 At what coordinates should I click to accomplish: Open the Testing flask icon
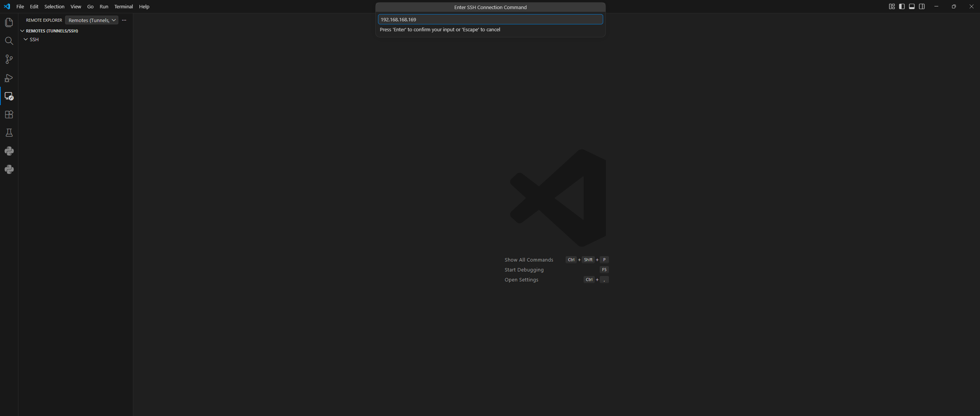click(x=9, y=133)
